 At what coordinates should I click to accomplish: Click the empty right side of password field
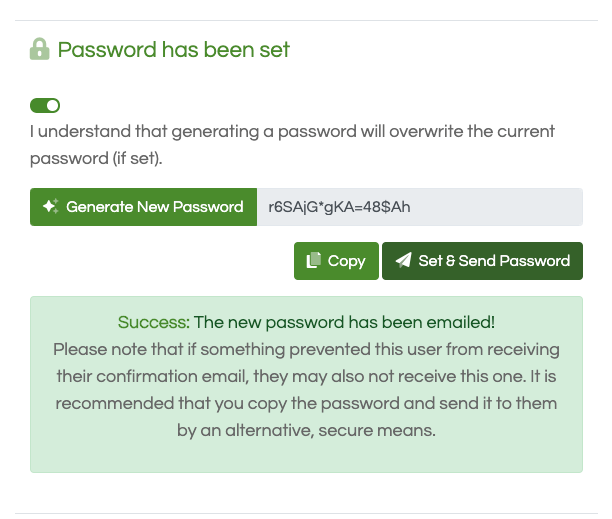(496, 207)
